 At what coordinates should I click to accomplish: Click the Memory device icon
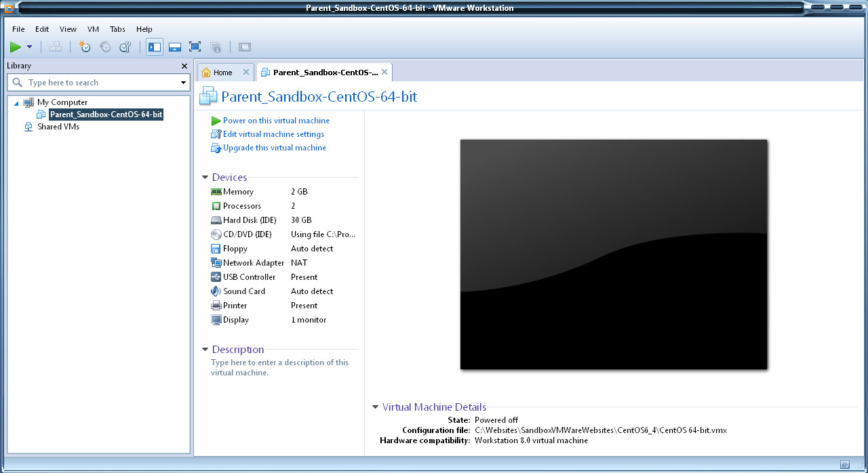pyautogui.click(x=216, y=192)
